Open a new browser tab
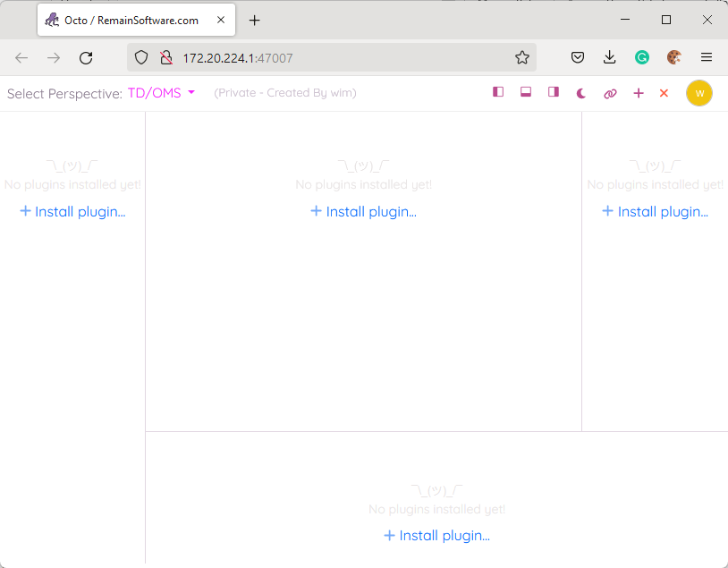The width and height of the screenshot is (728, 568). point(255,20)
